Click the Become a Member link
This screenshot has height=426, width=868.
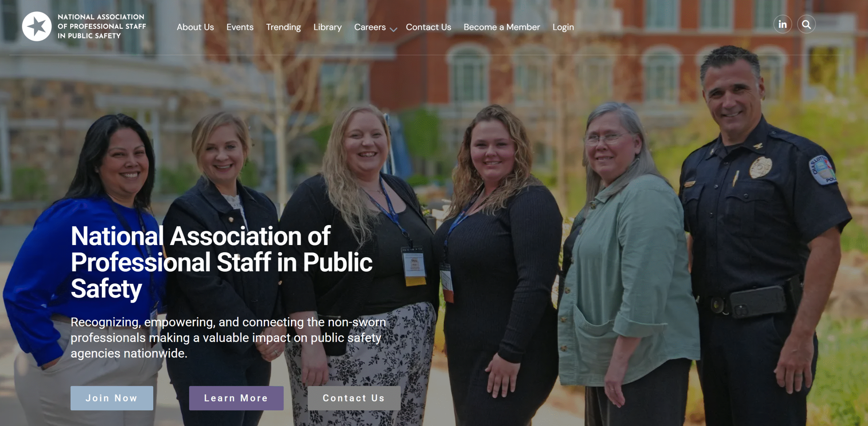click(x=502, y=27)
